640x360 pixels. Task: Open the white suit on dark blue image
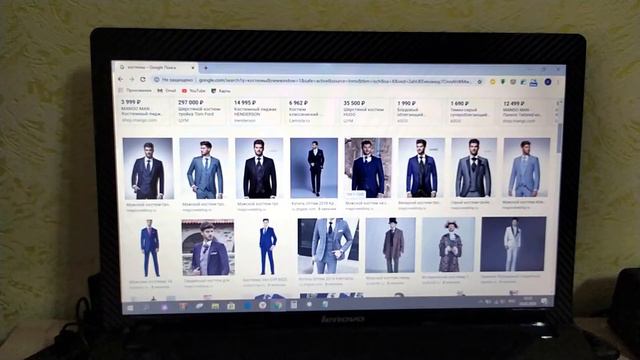[513, 244]
